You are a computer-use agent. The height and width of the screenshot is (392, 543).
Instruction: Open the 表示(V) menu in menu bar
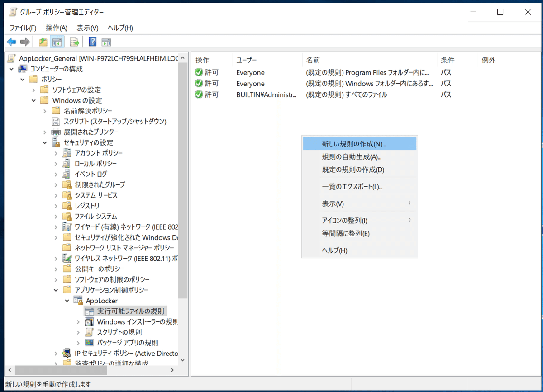87,28
